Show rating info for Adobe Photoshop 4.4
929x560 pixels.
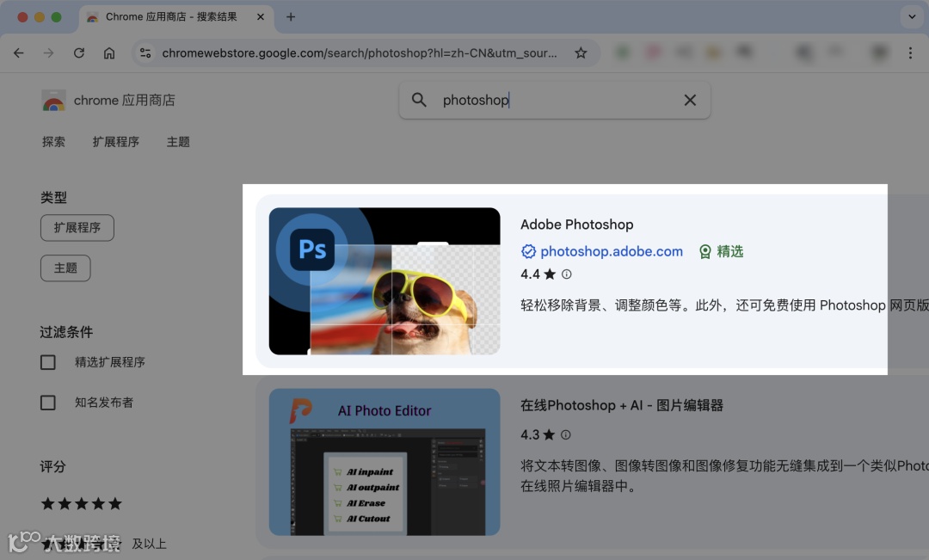pos(566,274)
